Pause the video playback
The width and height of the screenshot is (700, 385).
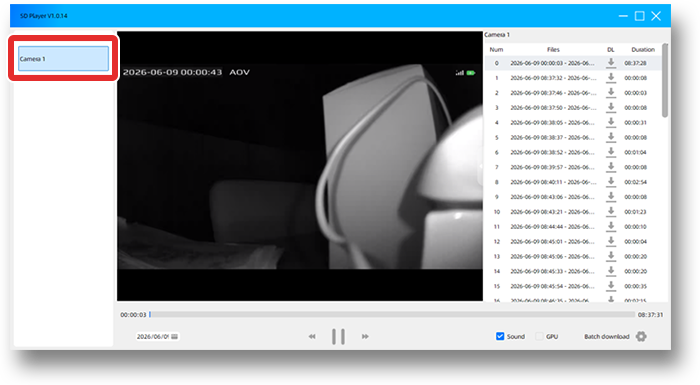[338, 336]
